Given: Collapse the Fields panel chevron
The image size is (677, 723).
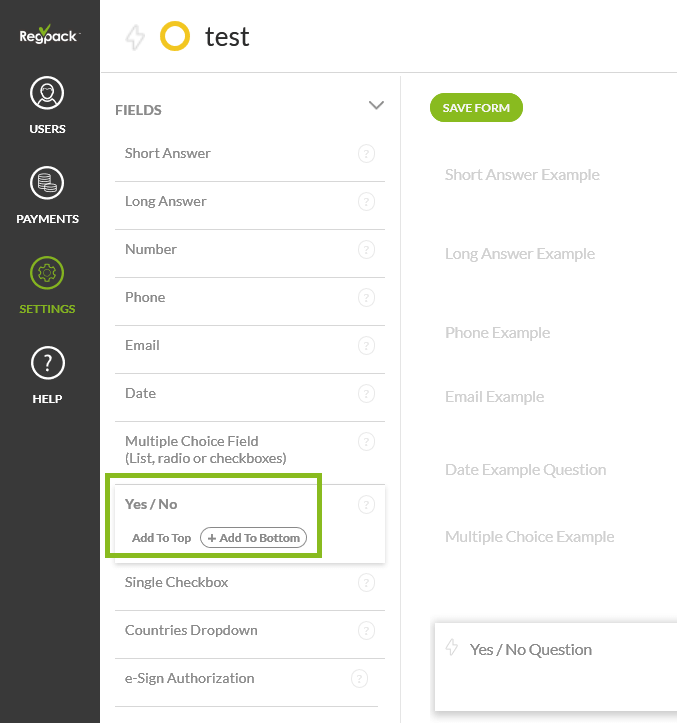Looking at the screenshot, I should tap(376, 105).
